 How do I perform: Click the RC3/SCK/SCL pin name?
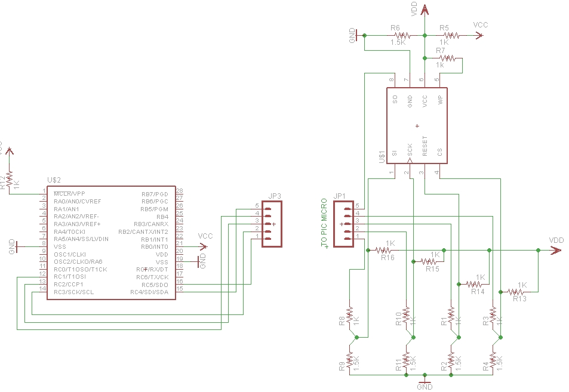pos(73,292)
